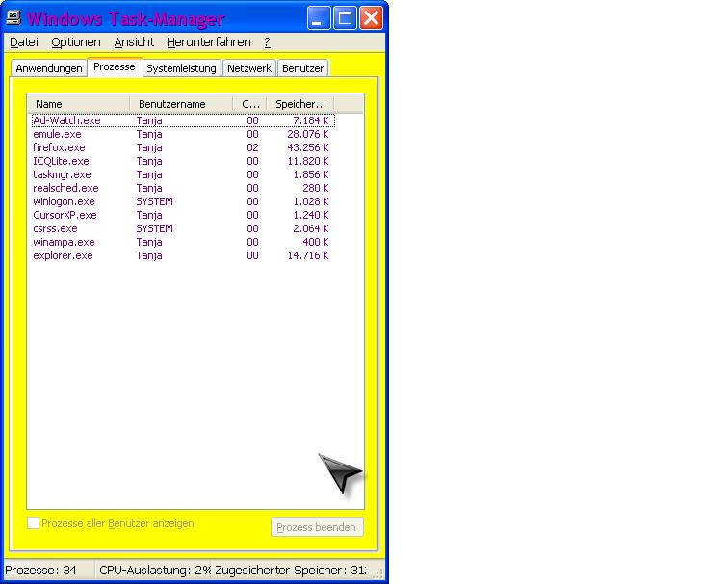Select the explorer.exe process
The width and height of the screenshot is (728, 584).
tap(63, 255)
